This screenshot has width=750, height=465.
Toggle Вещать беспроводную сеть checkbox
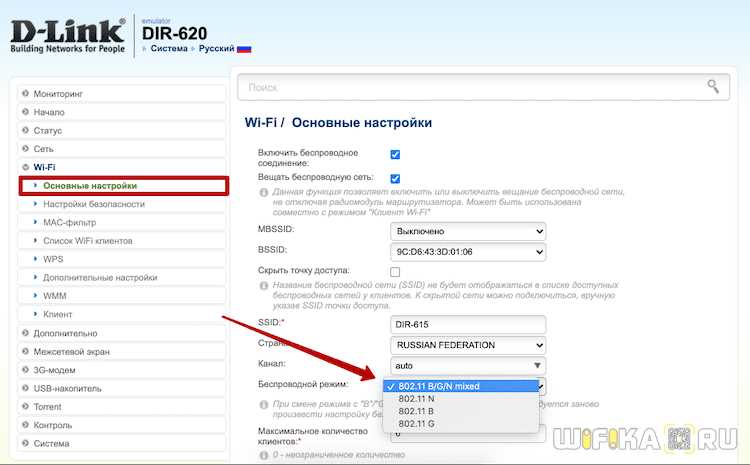(x=395, y=178)
